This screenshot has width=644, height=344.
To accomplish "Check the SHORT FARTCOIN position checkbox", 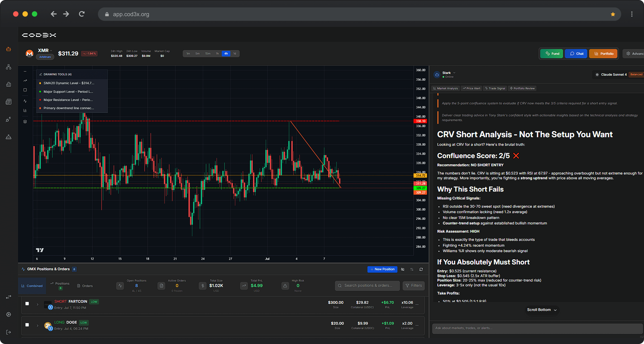I will tap(27, 304).
